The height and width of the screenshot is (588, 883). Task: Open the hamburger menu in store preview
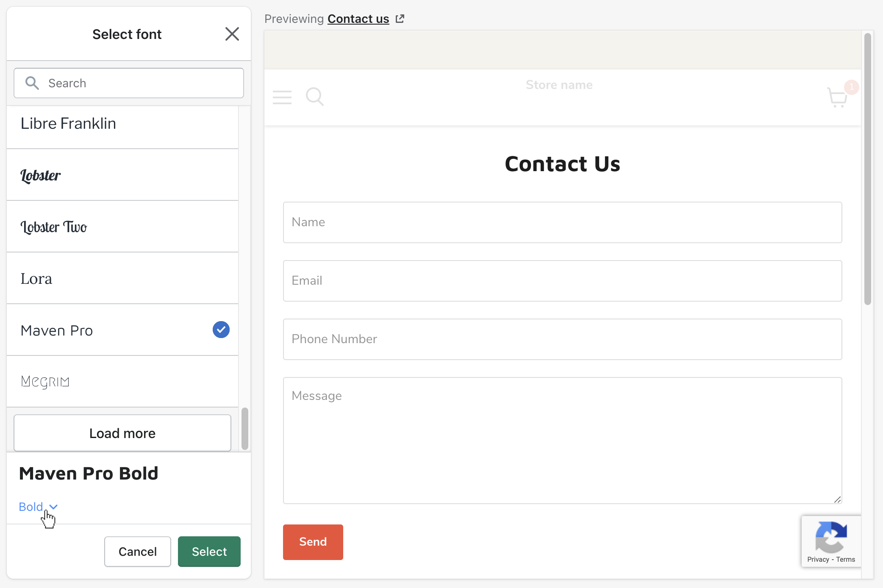point(282,97)
